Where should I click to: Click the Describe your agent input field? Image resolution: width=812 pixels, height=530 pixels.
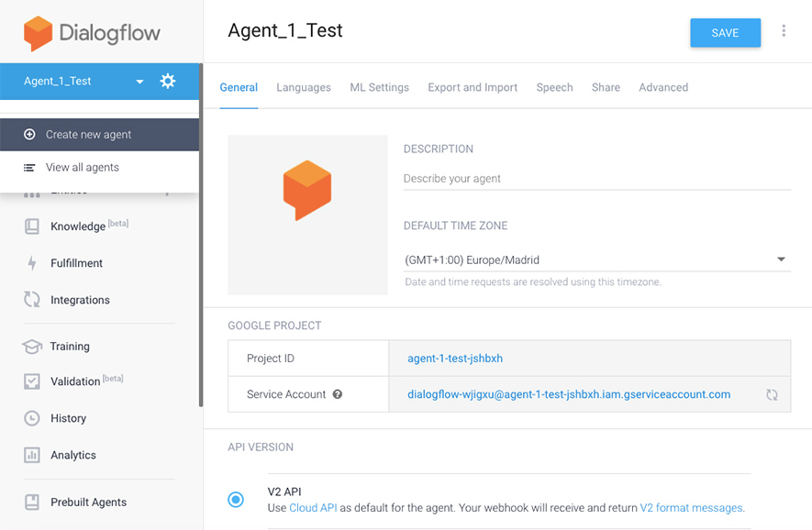[x=597, y=179]
